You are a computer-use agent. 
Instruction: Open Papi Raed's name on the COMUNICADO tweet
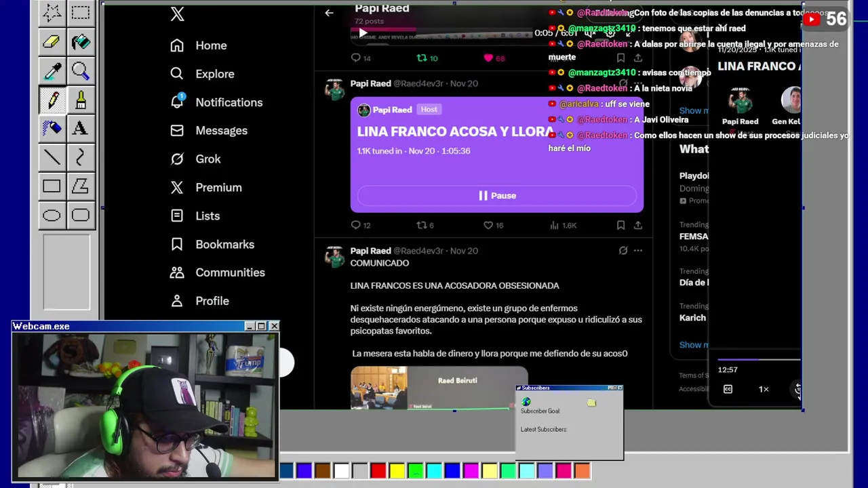[x=370, y=251]
